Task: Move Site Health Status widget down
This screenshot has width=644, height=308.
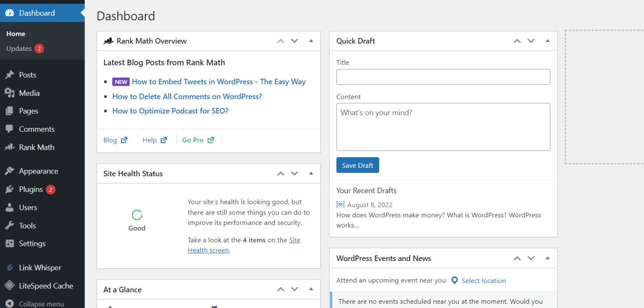Action: (294, 173)
